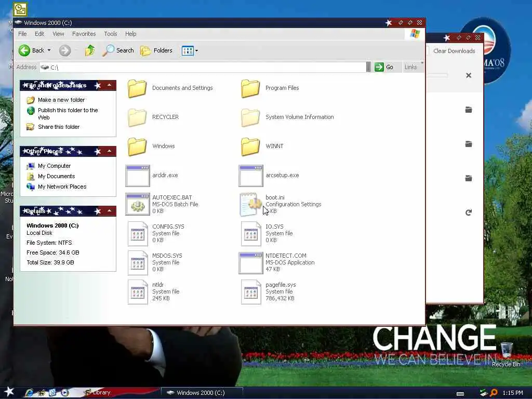The image size is (532, 399).
Task: Select the NTDETECT.COM application icon
Action: pyautogui.click(x=251, y=263)
